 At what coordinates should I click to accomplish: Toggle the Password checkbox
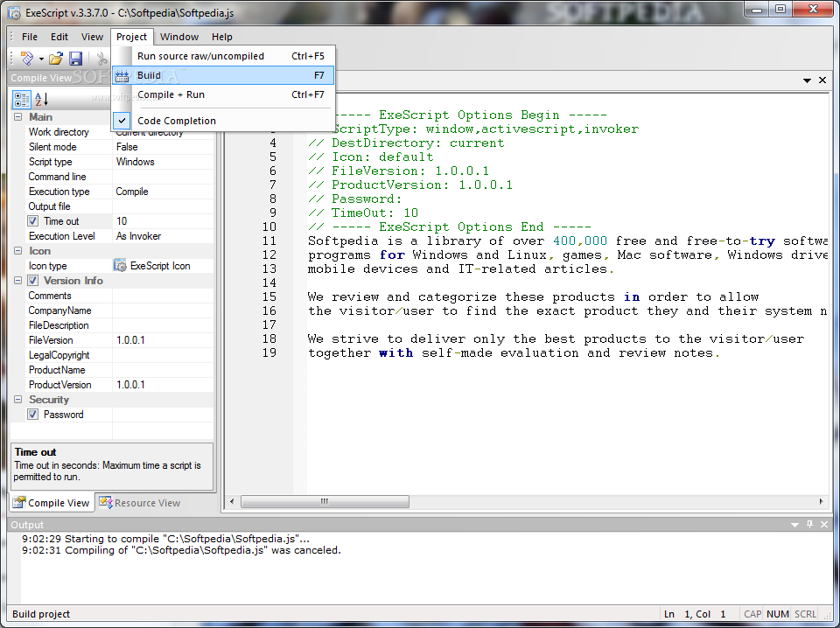(x=32, y=415)
